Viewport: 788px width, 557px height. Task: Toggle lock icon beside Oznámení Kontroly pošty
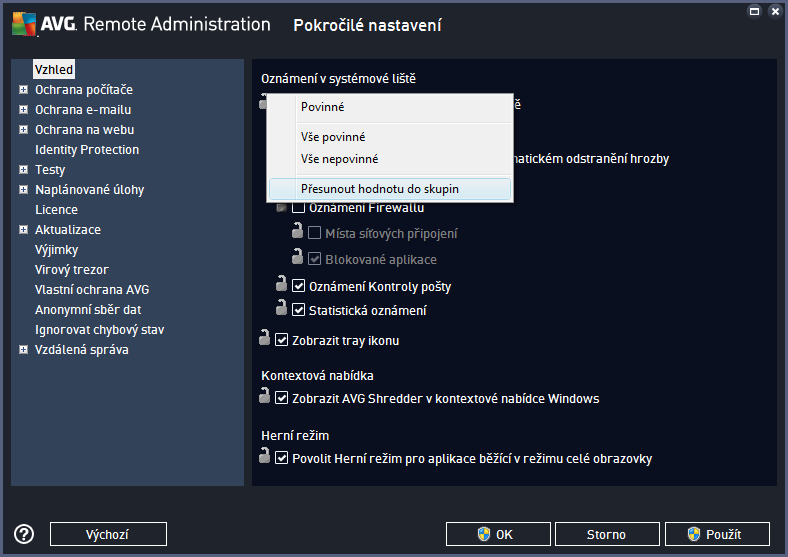[281, 284]
